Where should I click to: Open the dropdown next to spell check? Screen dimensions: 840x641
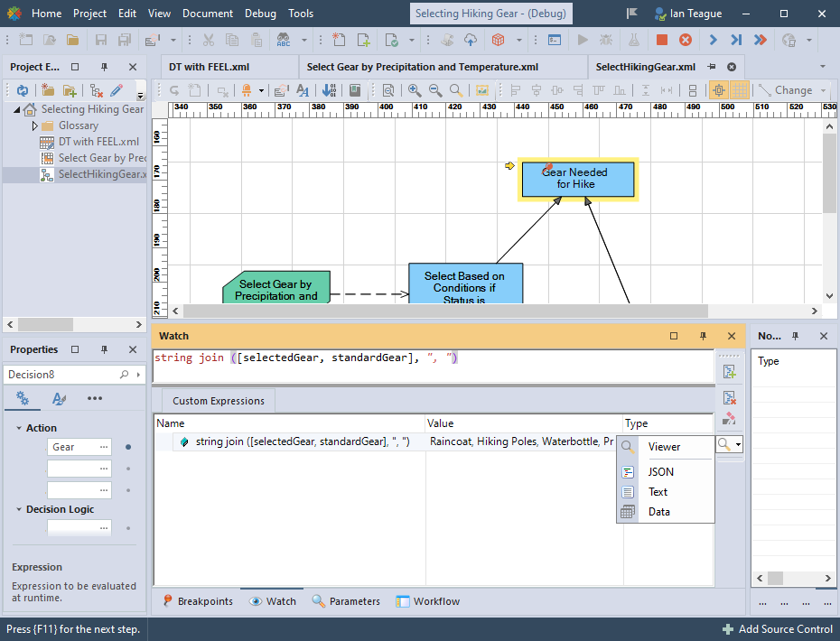pos(303,40)
